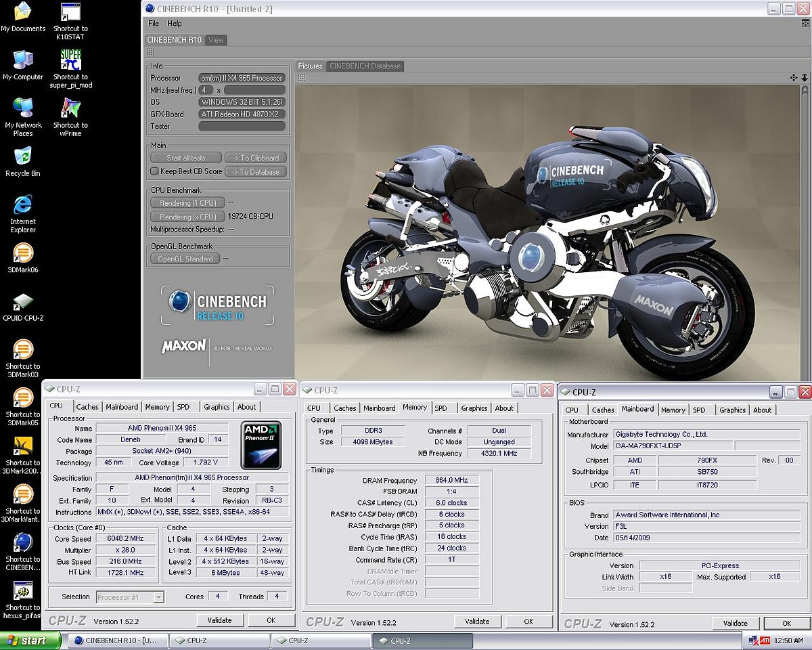Open About tab in the left CPU-Z window
The width and height of the screenshot is (812, 650).
[246, 407]
